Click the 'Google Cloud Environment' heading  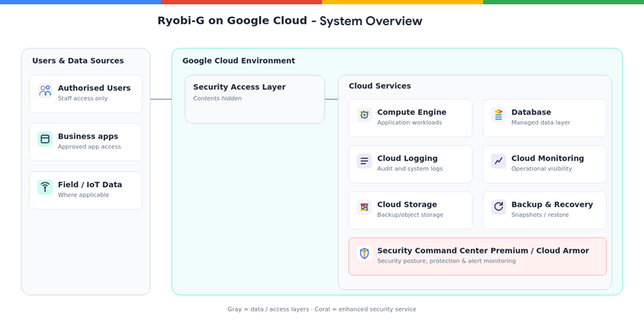click(239, 61)
